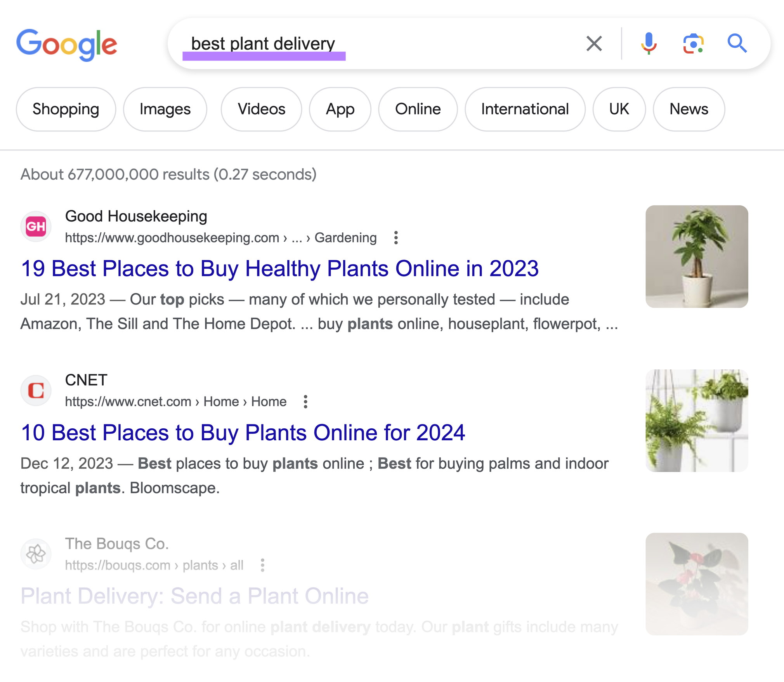Open options menu for the Good Housekeeping result
Screen dimensions: 784x682
[x=396, y=237]
